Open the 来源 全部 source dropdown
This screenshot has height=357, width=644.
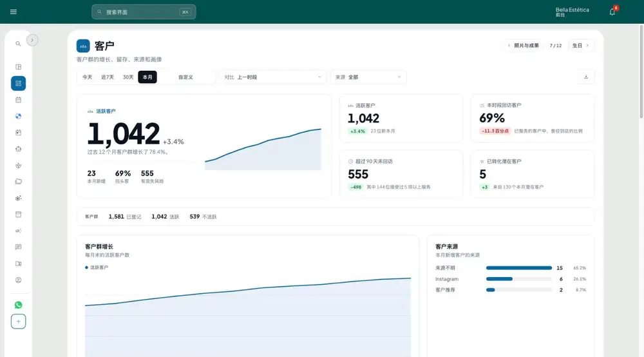(368, 77)
